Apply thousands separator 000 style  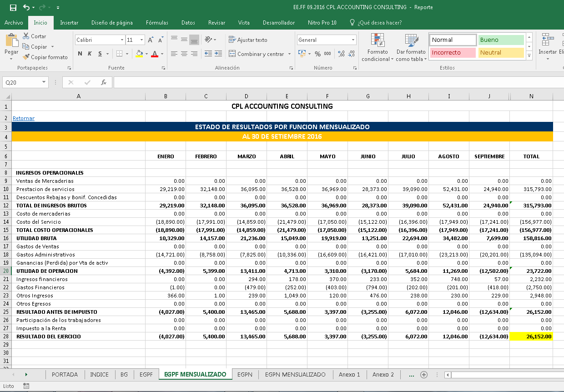tap(327, 54)
